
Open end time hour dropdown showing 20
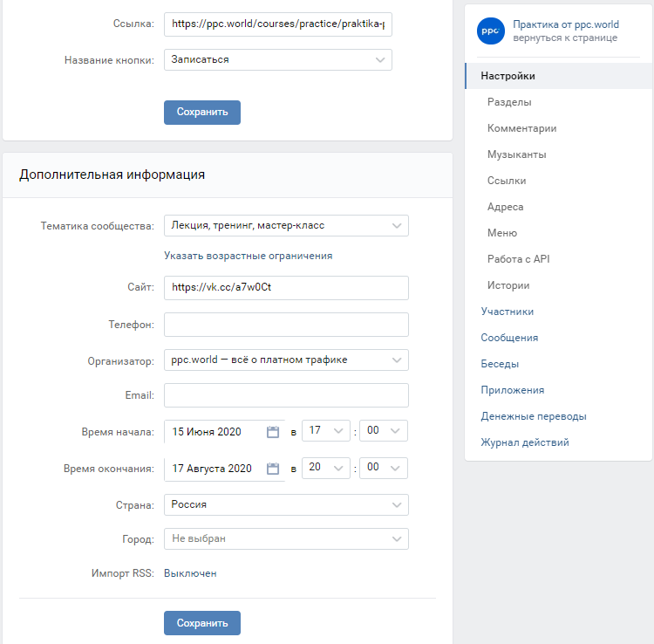(325, 468)
